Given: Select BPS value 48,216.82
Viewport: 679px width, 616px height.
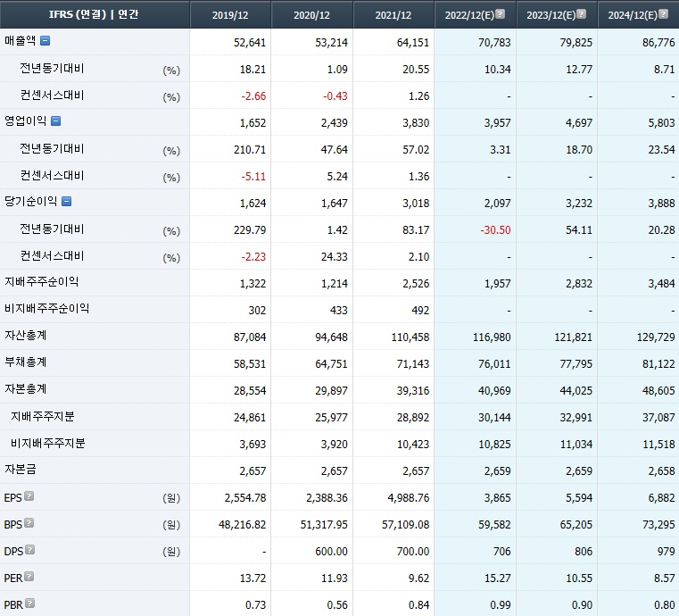Looking at the screenshot, I should pos(243,525).
